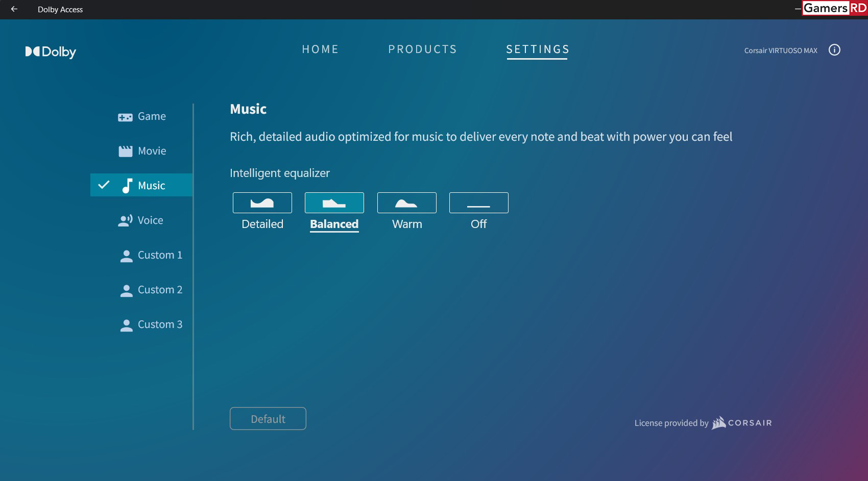
Task: Select the Game profile
Action: click(142, 116)
